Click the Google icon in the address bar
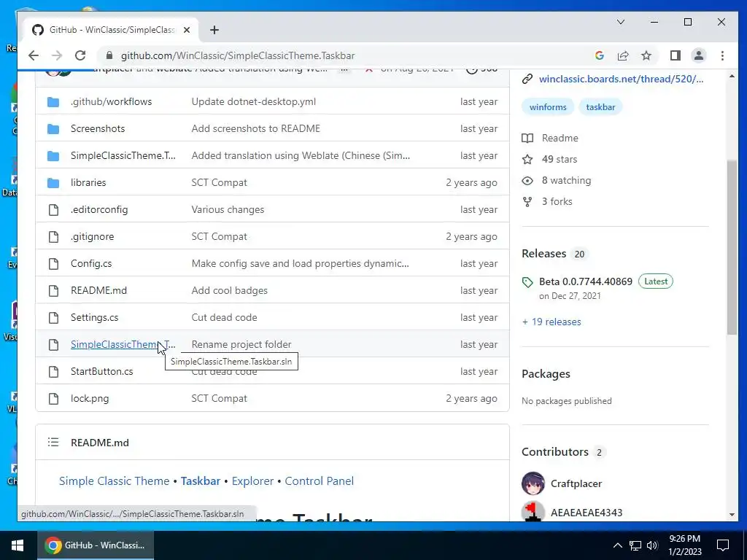Screen dimensions: 747x560 point(600,55)
